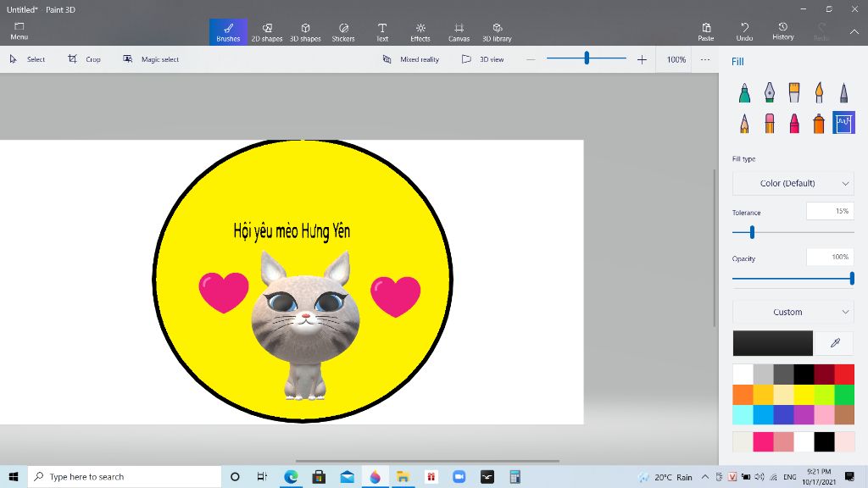Expand the Fill type dropdown
Image resolution: width=868 pixels, height=488 pixels.
[x=793, y=183]
